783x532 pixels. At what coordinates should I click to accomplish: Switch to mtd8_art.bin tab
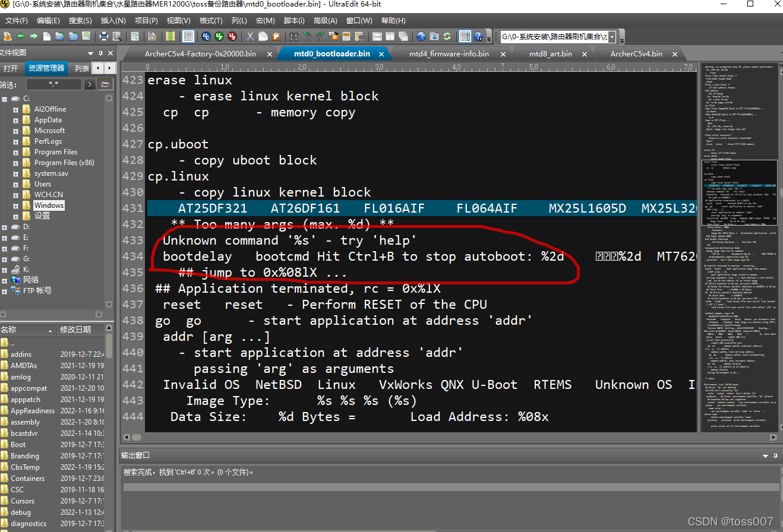[551, 53]
